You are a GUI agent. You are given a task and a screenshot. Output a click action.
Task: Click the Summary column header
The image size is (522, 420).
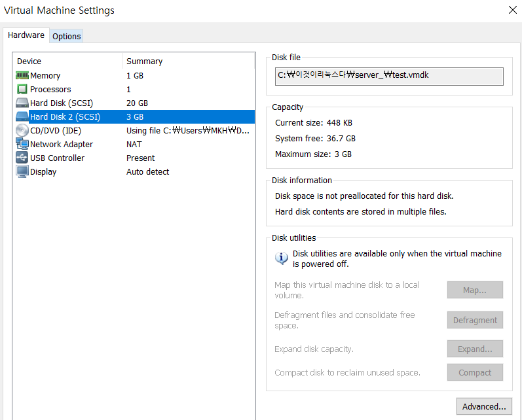point(144,61)
